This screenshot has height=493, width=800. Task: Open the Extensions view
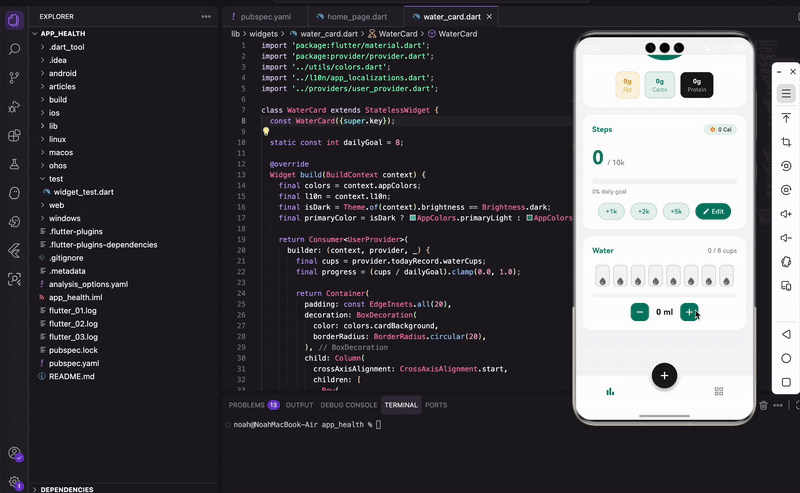(x=14, y=135)
